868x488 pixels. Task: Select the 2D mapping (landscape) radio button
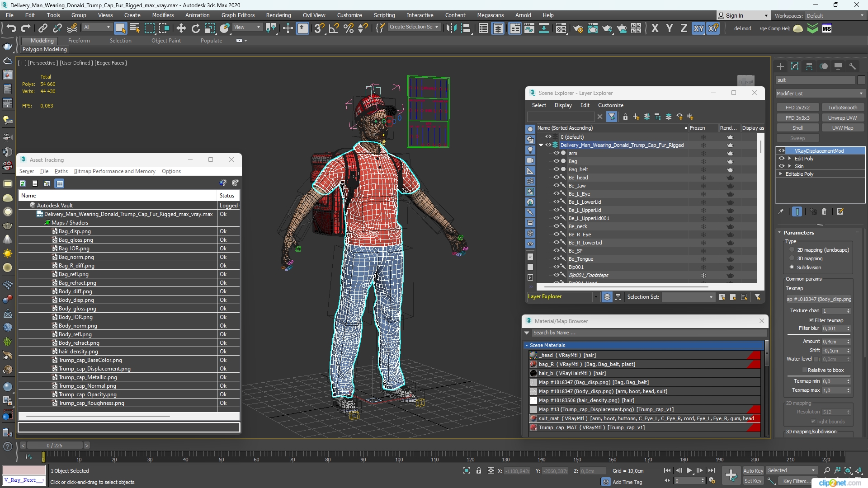(792, 249)
